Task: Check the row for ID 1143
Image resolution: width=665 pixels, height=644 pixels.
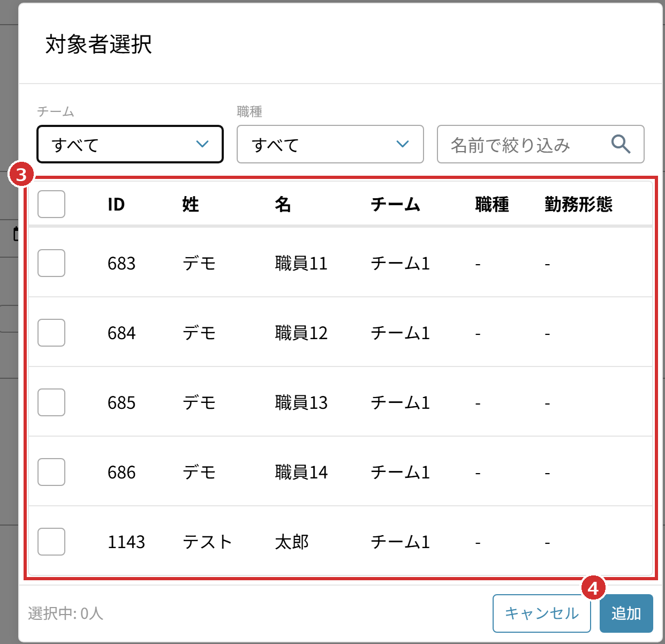Action: 51,542
